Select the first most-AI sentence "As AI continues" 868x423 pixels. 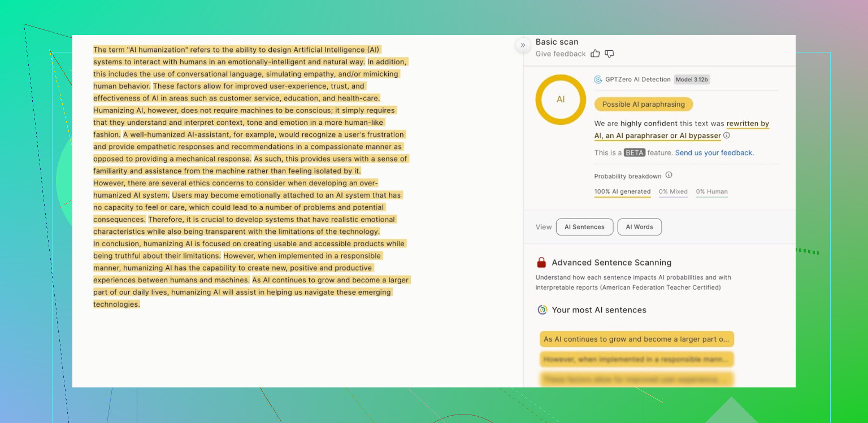pyautogui.click(x=636, y=339)
